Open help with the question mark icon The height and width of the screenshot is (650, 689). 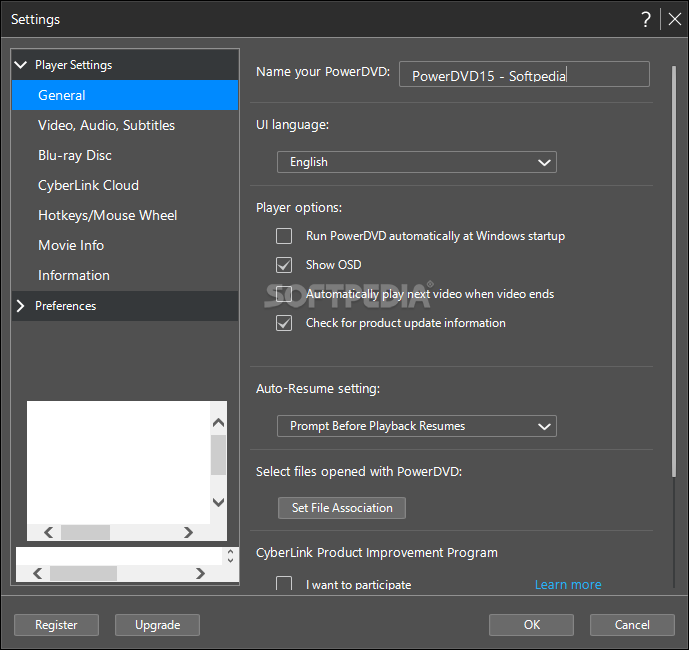645,19
